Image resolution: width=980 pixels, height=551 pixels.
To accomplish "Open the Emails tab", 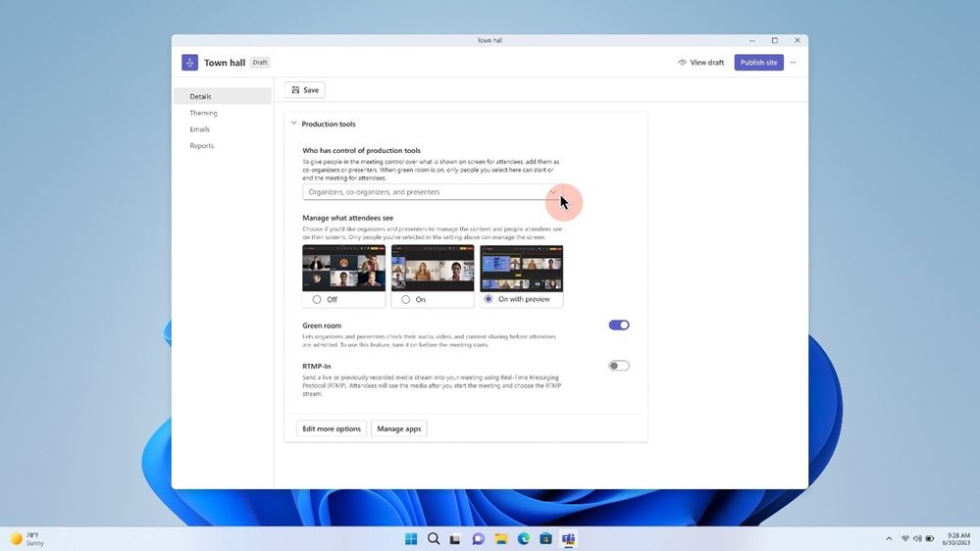I will tap(200, 129).
